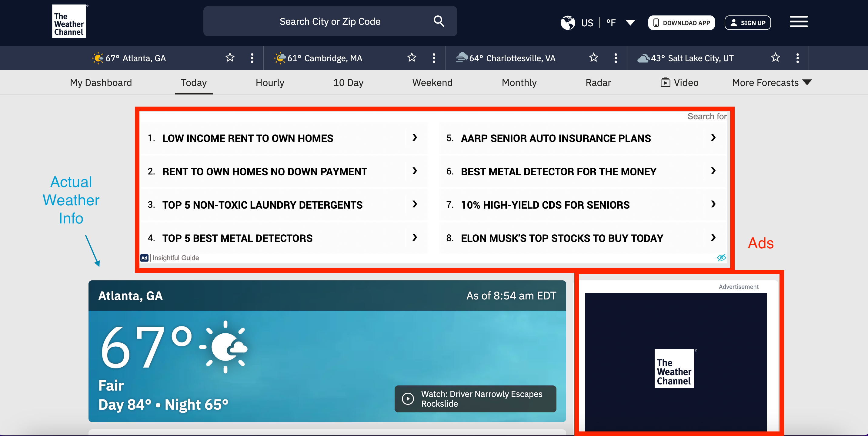Click the arrow for 10% High-Yield CDs For Seniors
The height and width of the screenshot is (436, 868).
pos(713,204)
